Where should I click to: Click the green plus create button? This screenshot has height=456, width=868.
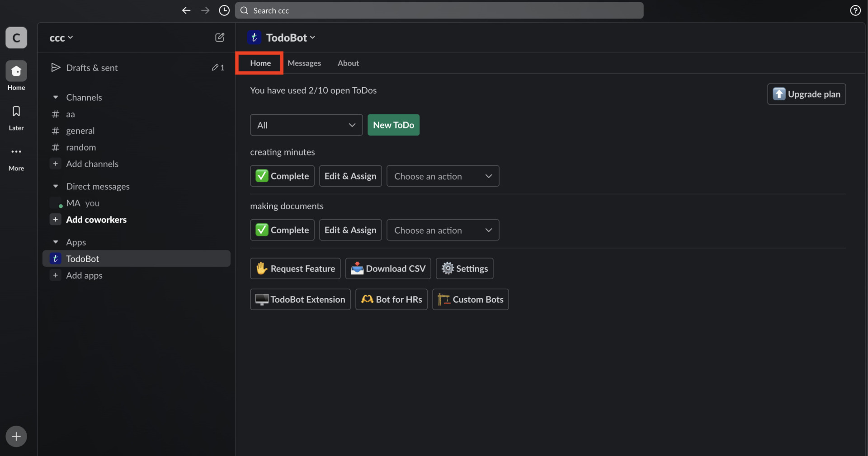pyautogui.click(x=16, y=436)
